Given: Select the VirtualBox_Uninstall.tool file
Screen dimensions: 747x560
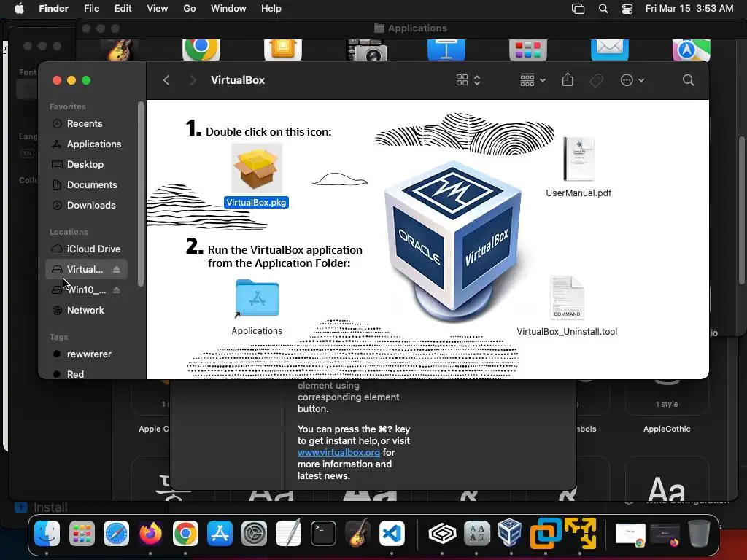Looking at the screenshot, I should [567, 297].
